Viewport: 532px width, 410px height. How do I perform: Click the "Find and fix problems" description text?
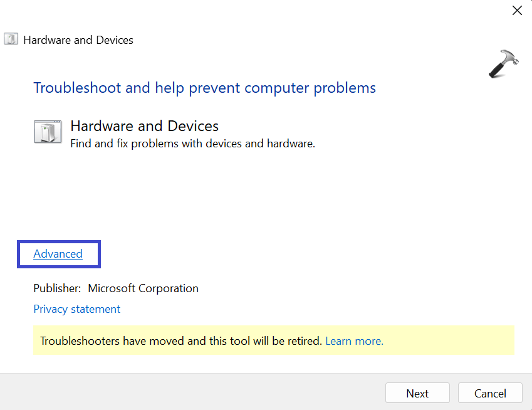click(192, 144)
